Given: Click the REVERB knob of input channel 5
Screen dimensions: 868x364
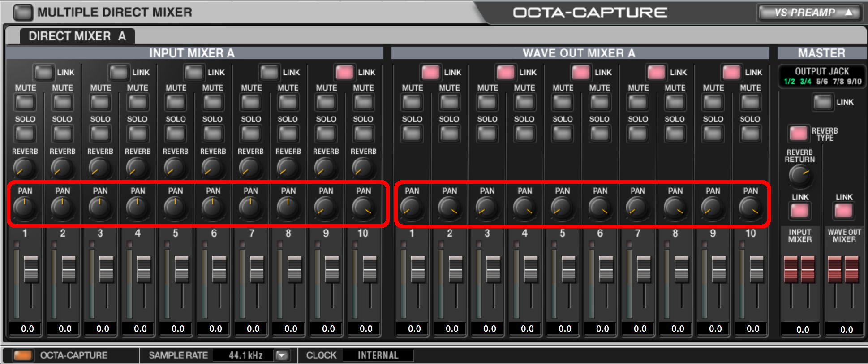Looking at the screenshot, I should [x=175, y=169].
